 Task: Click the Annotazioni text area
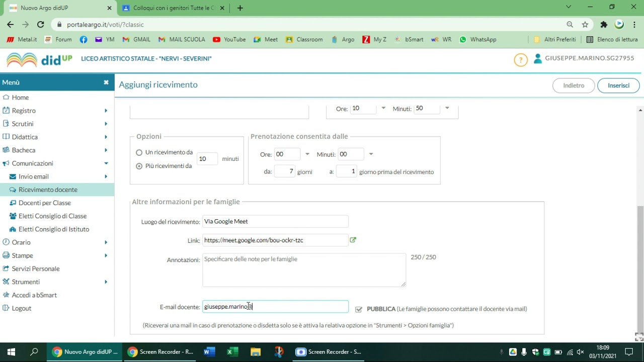(304, 270)
